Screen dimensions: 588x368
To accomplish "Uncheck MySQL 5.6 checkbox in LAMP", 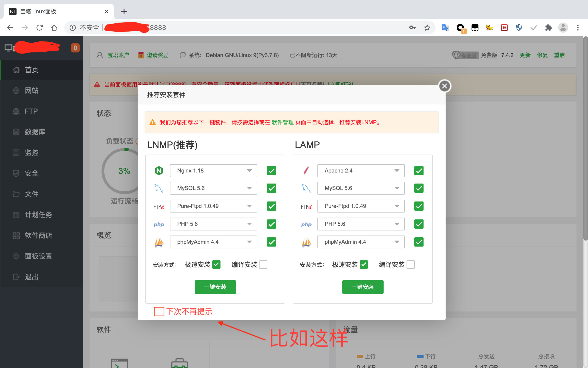I will pos(419,188).
